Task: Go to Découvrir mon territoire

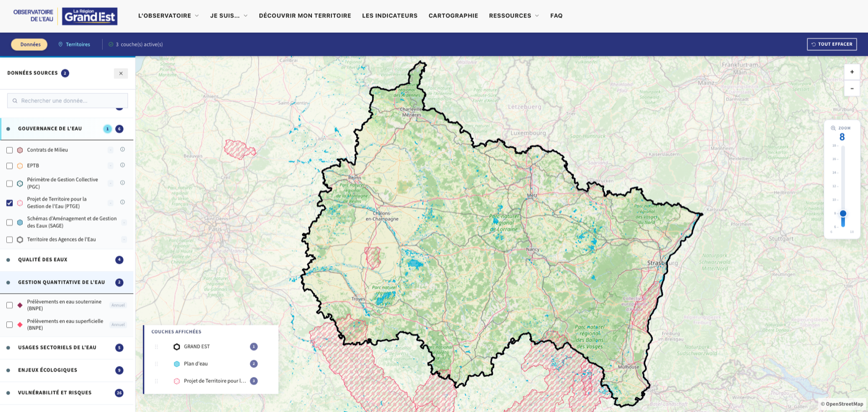Action: click(x=305, y=16)
